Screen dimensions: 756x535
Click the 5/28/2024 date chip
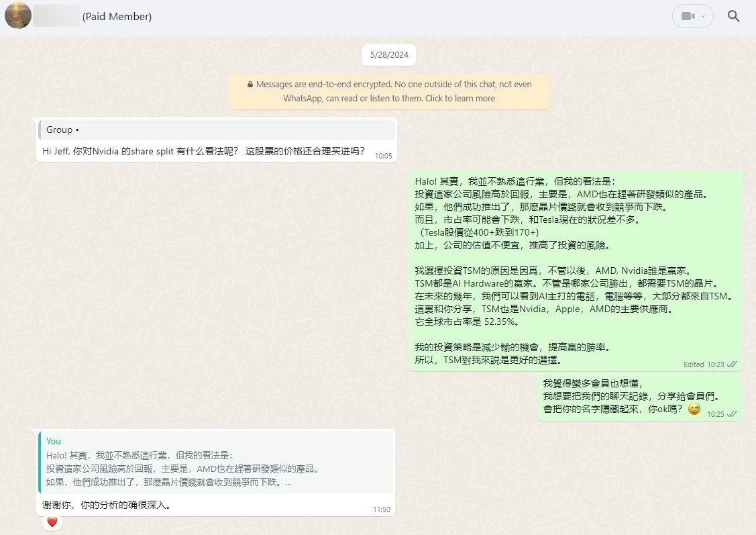(389, 55)
